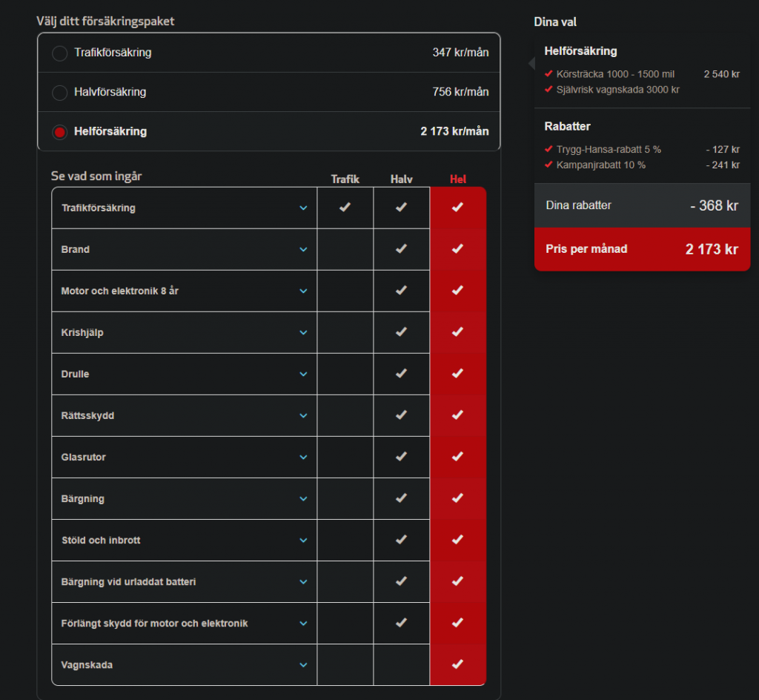Expand the Brand coverage details
The width and height of the screenshot is (759, 700).
point(303,250)
